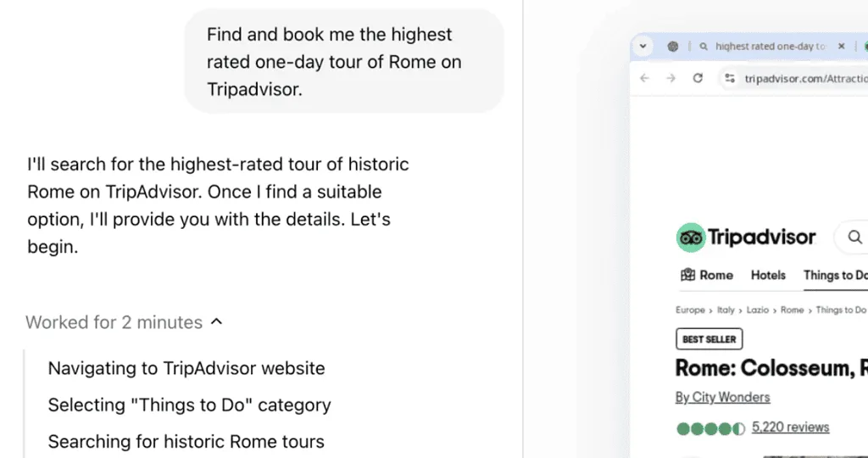Reload the Tripadvisor page

click(698, 78)
